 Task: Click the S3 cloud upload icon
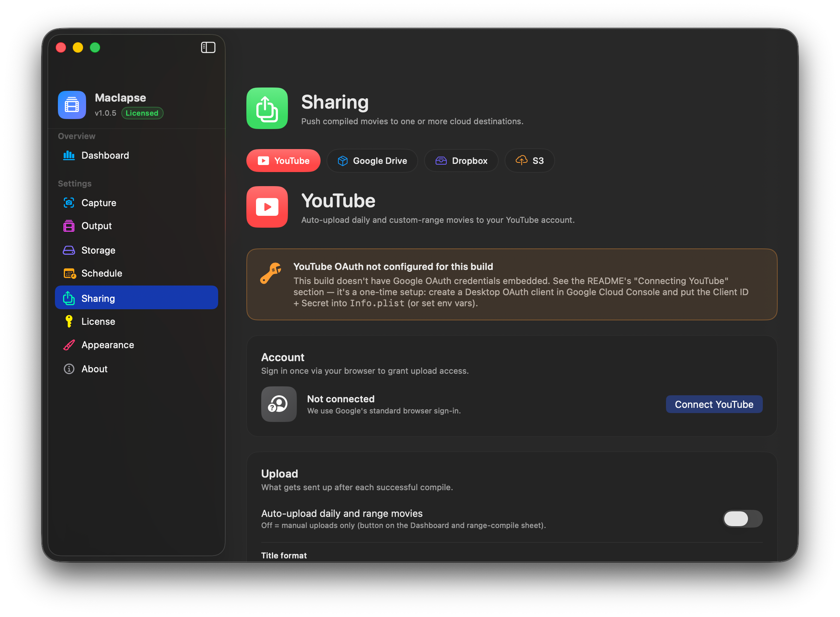point(521,161)
